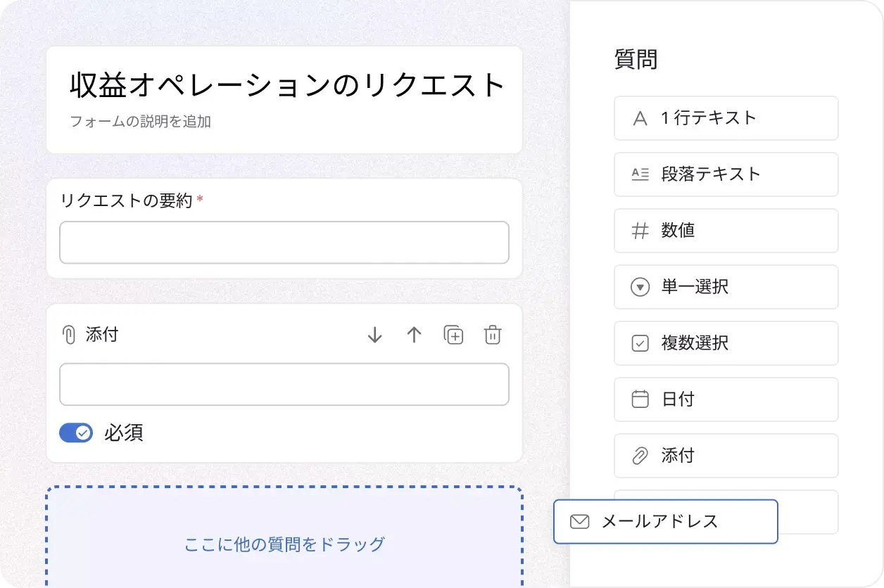Click the paperclip icon in sidebar 添付
This screenshot has height=588, width=884.
[x=640, y=456]
